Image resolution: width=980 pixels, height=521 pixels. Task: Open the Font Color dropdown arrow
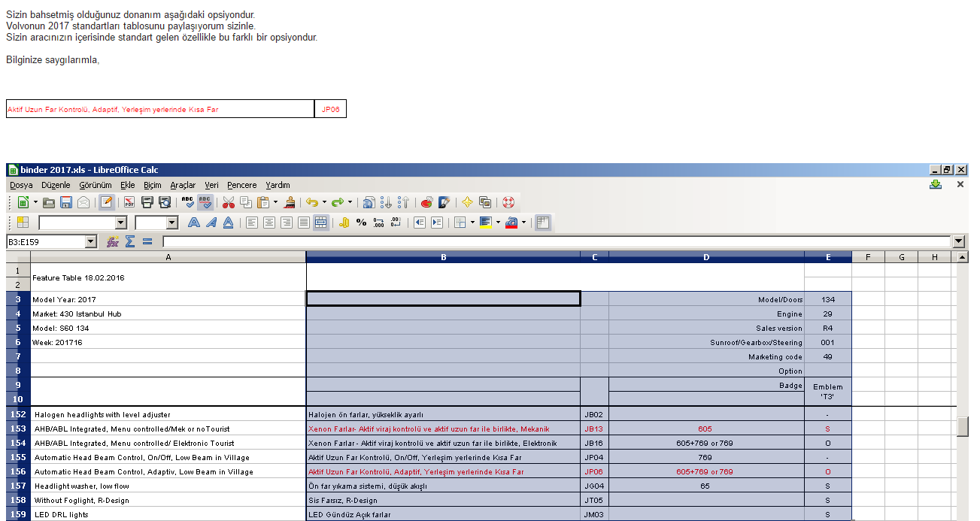(x=523, y=223)
